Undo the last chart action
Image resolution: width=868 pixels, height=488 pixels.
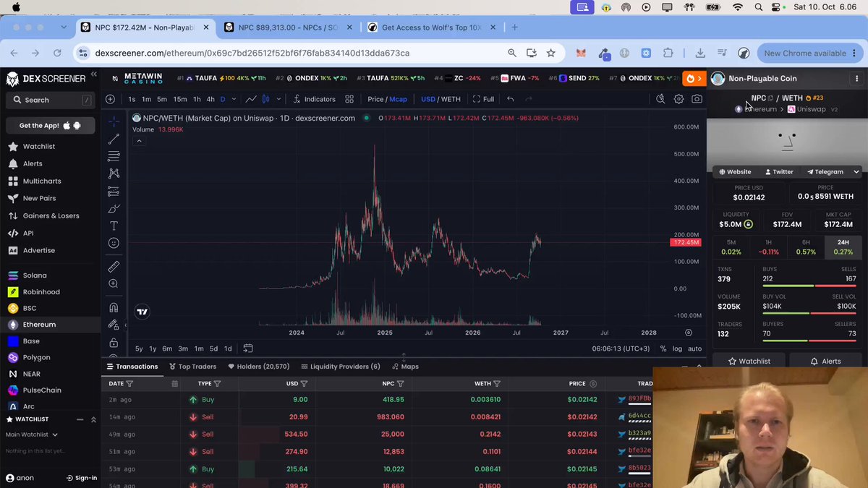pyautogui.click(x=510, y=99)
